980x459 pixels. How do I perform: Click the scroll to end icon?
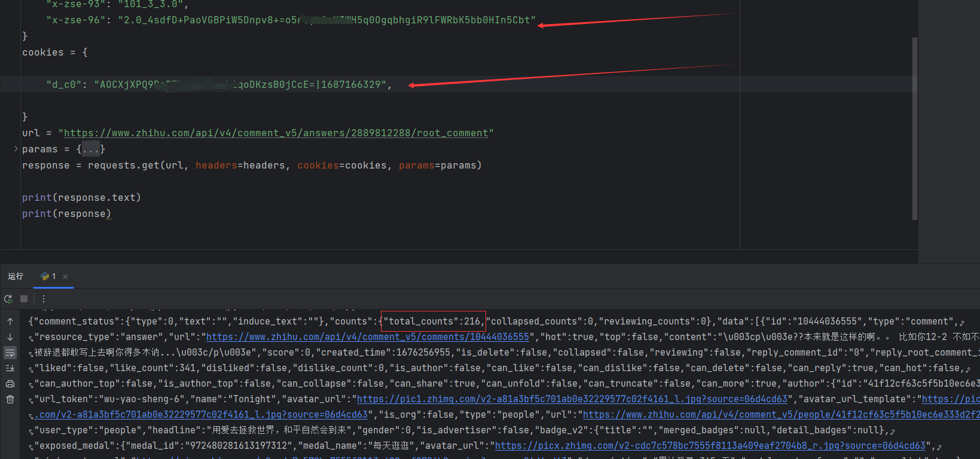[10, 368]
